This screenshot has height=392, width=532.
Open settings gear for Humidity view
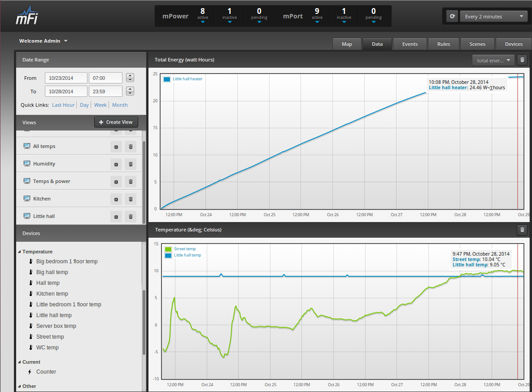tap(116, 165)
